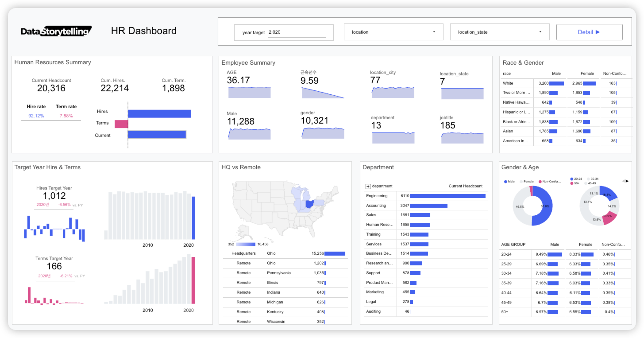Click the 2020 blue hires bar
644x338 pixels.
coord(193,218)
